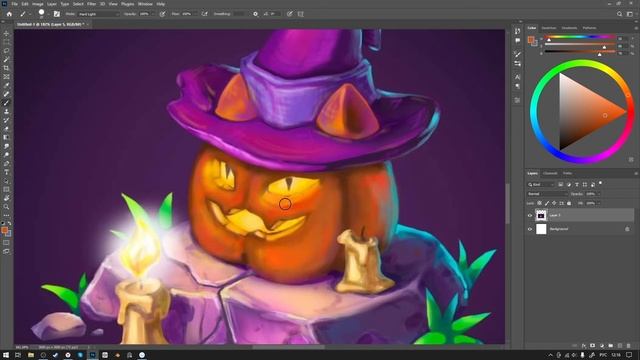This screenshot has width=640, height=360.
Task: Click the Photoshop icon in the taskbar
Action: coord(93,355)
